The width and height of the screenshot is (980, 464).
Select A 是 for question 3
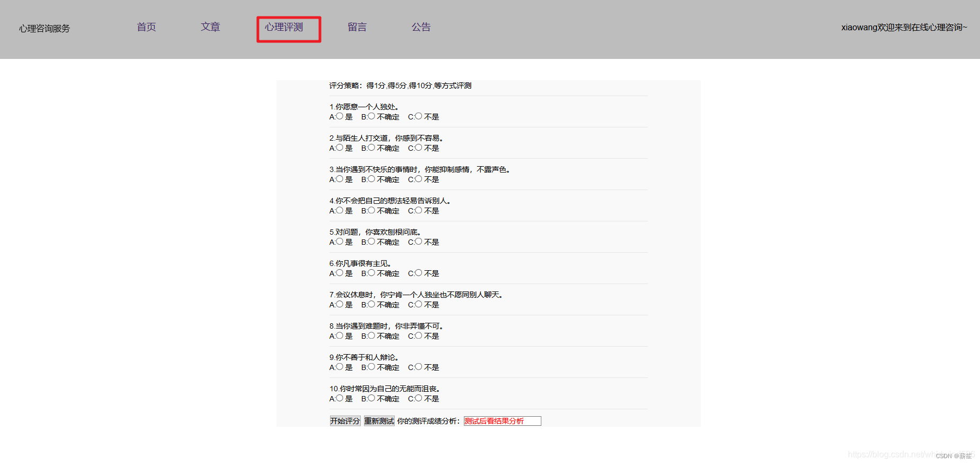(340, 179)
